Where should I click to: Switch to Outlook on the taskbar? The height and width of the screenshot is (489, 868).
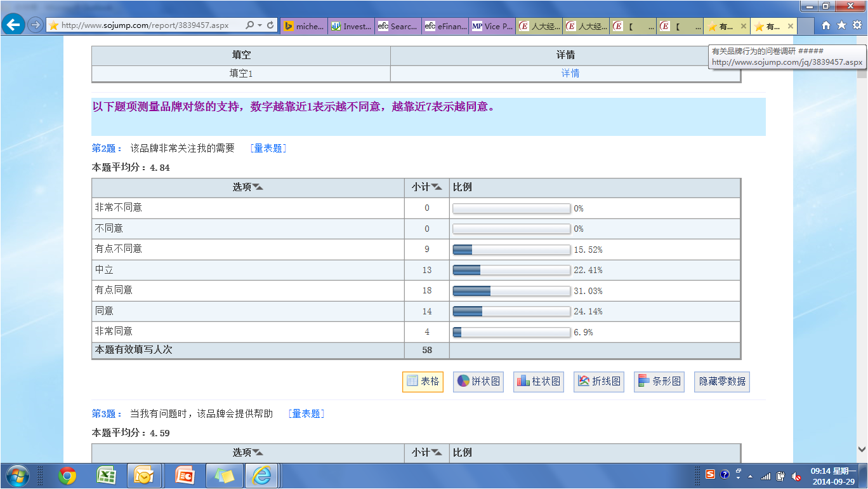pyautogui.click(x=143, y=476)
